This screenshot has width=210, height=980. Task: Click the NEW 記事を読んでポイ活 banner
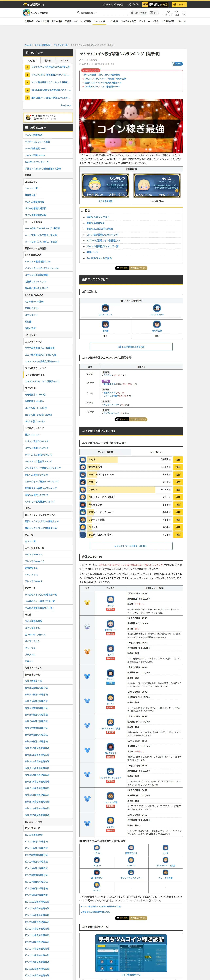(x=155, y=5)
